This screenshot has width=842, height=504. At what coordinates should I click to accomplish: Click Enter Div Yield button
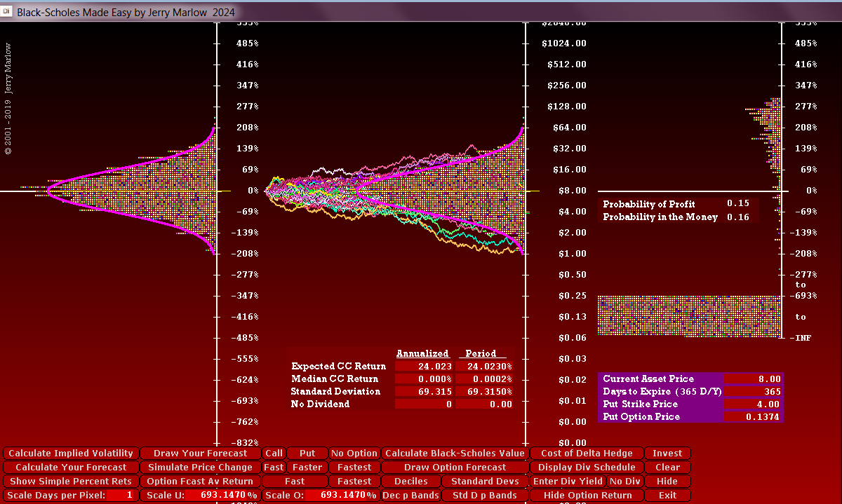click(x=568, y=482)
